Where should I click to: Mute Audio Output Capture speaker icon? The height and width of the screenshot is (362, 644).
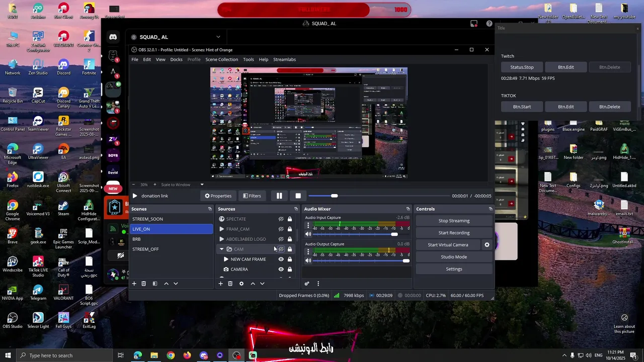308,260
